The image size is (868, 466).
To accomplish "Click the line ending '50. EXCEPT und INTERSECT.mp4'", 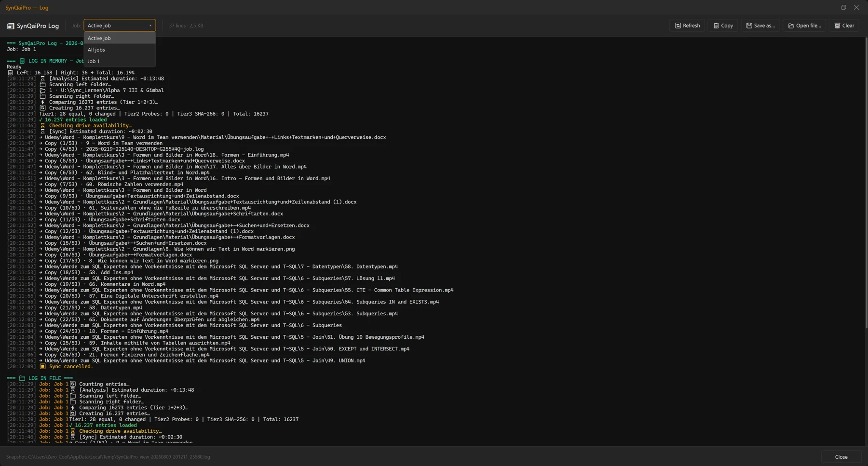I will click(208, 349).
